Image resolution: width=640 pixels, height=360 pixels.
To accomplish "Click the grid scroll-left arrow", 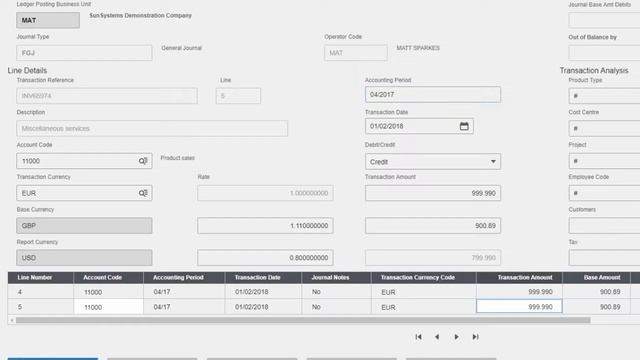I will pyautogui.click(x=12, y=320).
